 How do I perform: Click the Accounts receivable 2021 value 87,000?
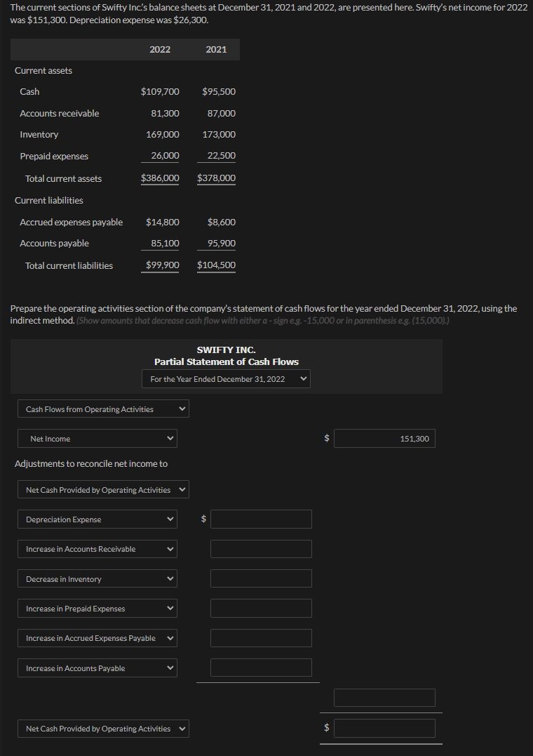(221, 113)
